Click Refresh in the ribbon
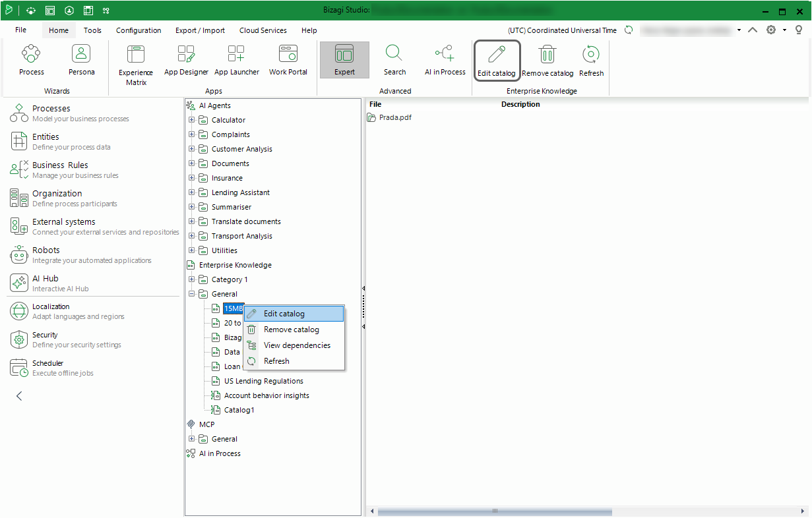 591,61
